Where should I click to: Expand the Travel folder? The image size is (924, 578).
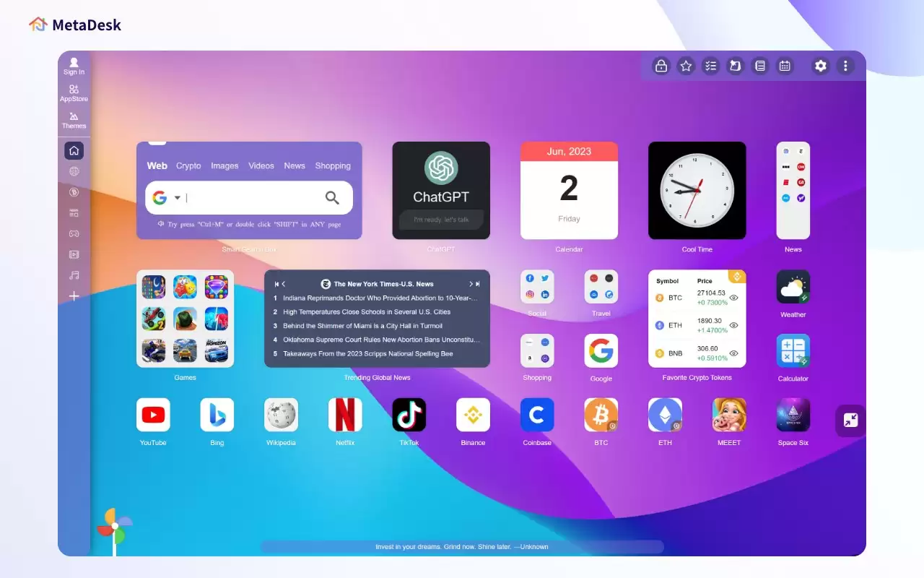click(x=601, y=287)
